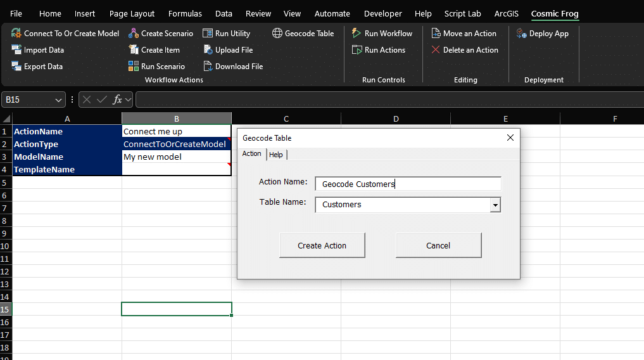Switch to the Home ribbon tab
Screen dimensions: 644x360
tap(50, 13)
